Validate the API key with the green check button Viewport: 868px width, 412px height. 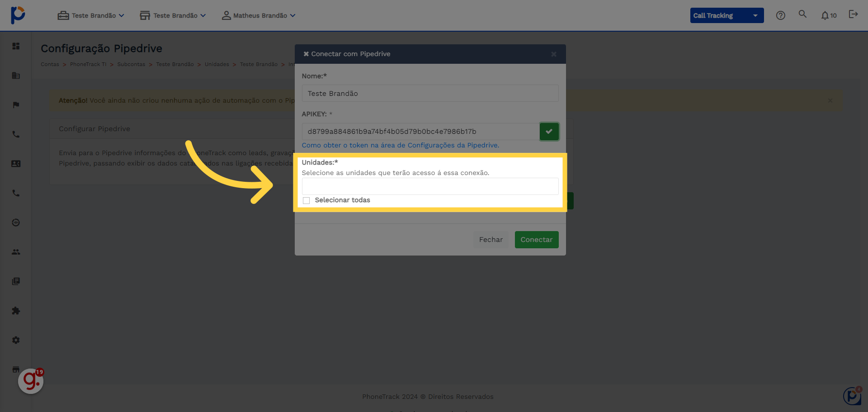tap(549, 132)
